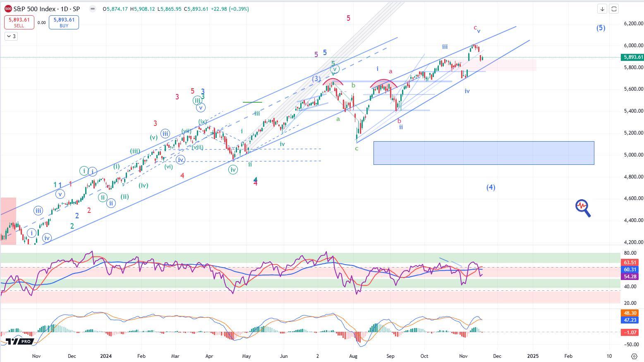Screen dimensions: 644x362
Task: Click the 5,200.00 price scale label
Action: [x=633, y=133]
